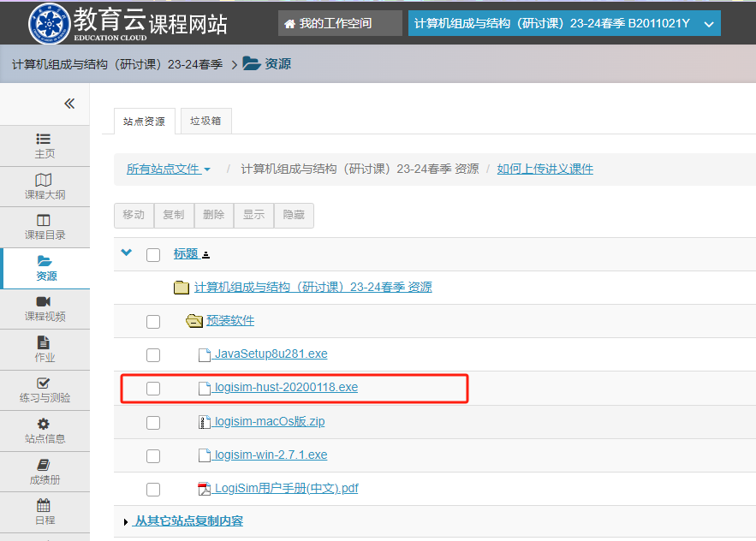
Task: Open the 如何上传讲义课件 link
Action: coord(545,169)
